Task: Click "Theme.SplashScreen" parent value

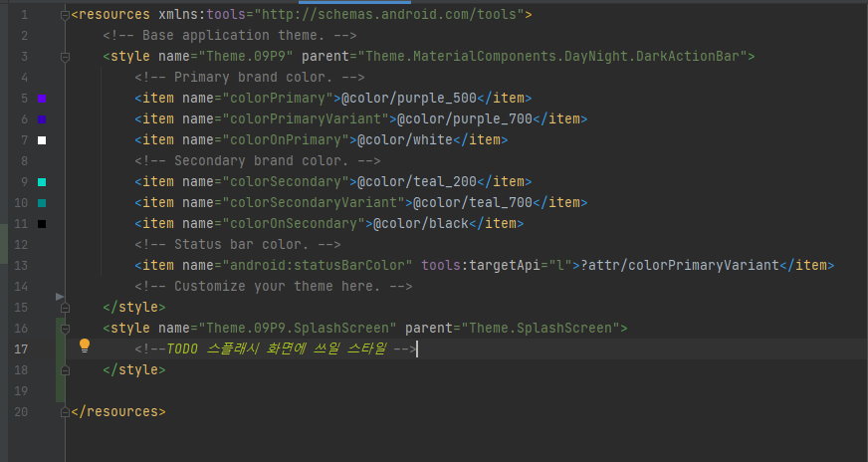Action: click(541, 328)
